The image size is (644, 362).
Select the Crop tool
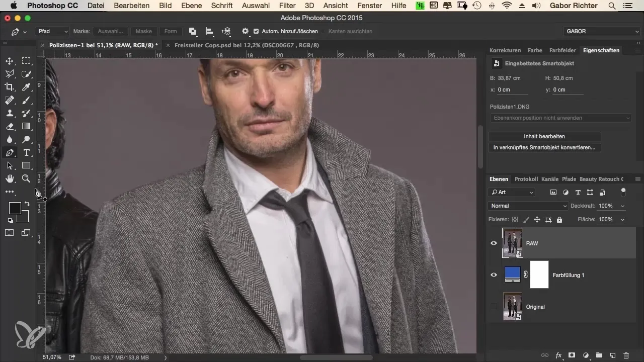tap(10, 87)
